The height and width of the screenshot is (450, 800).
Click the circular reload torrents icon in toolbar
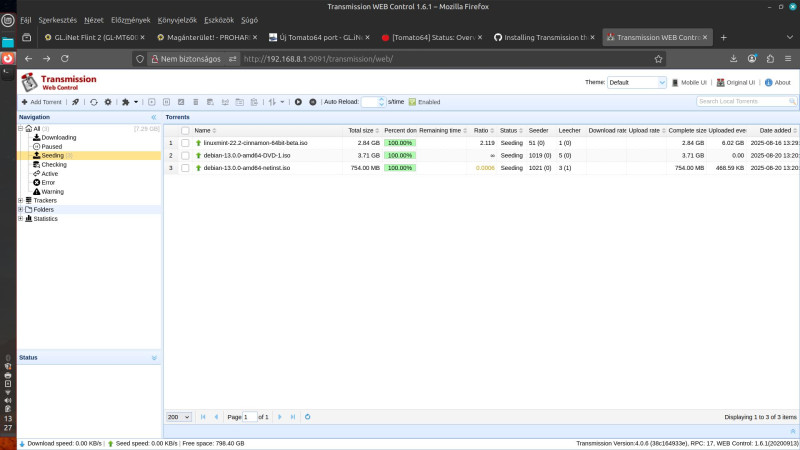click(x=94, y=102)
